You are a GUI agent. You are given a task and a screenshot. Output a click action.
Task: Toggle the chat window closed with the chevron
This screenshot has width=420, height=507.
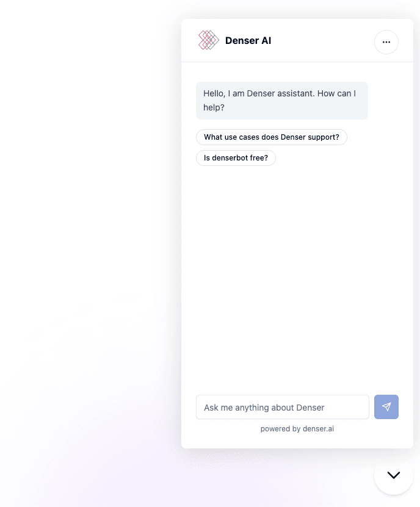point(394,476)
